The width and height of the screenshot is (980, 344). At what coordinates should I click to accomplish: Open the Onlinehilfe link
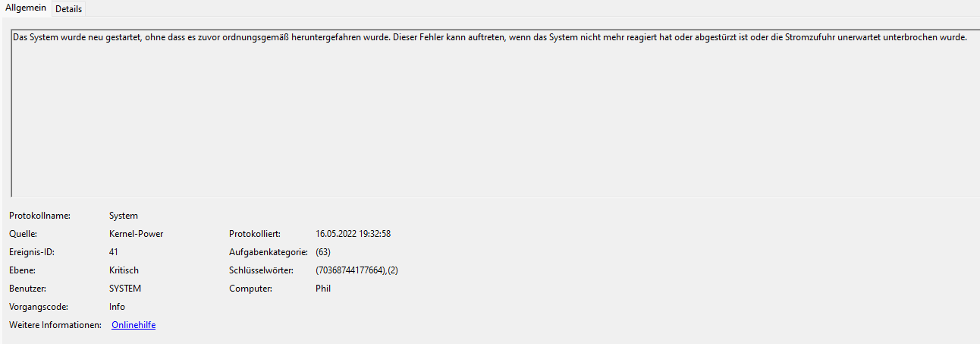(133, 325)
